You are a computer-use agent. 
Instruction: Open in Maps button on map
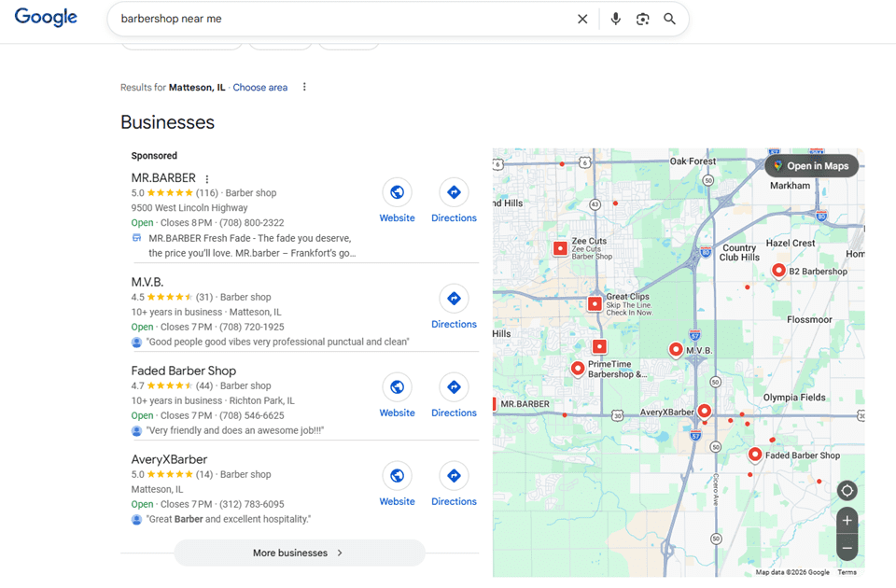click(811, 166)
